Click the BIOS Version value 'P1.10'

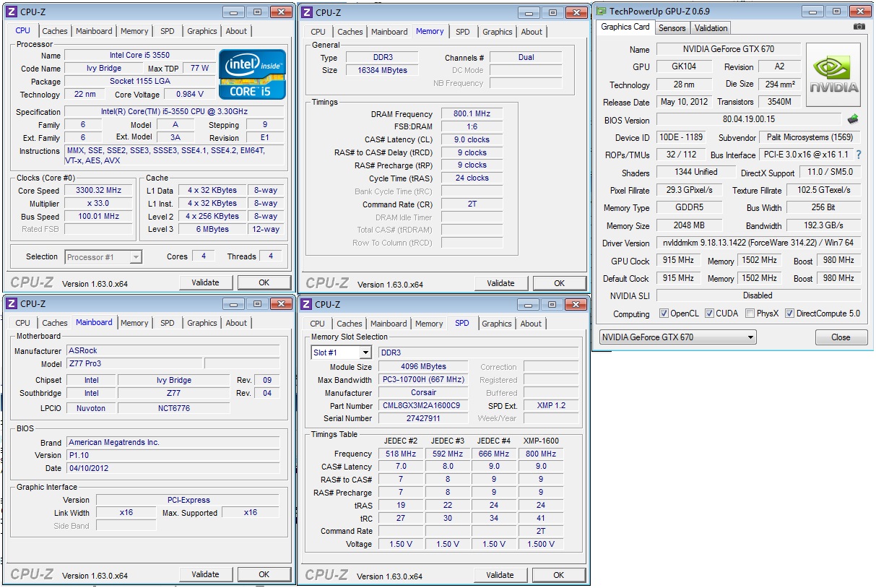tap(173, 455)
